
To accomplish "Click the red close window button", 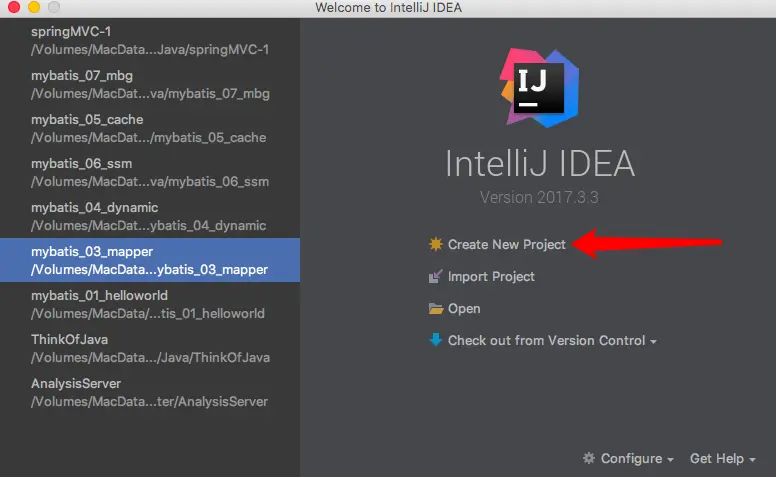I will pyautogui.click(x=14, y=7).
